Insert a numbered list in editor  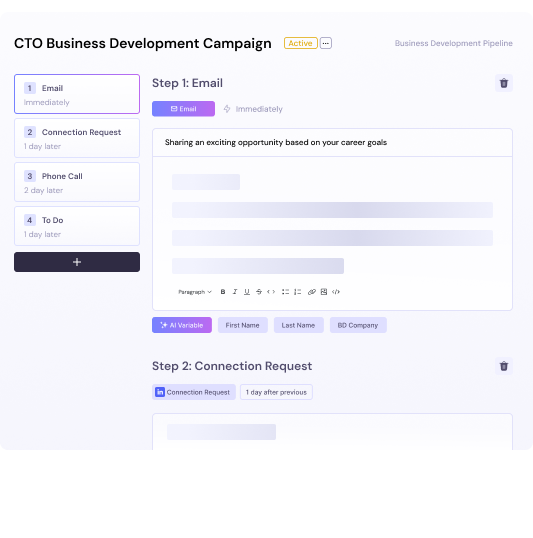pyautogui.click(x=298, y=292)
